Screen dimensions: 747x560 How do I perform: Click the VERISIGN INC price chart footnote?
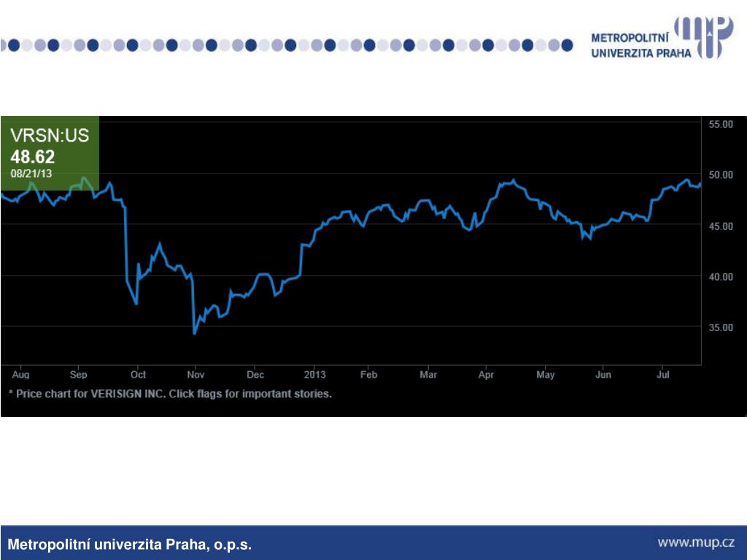tap(170, 394)
